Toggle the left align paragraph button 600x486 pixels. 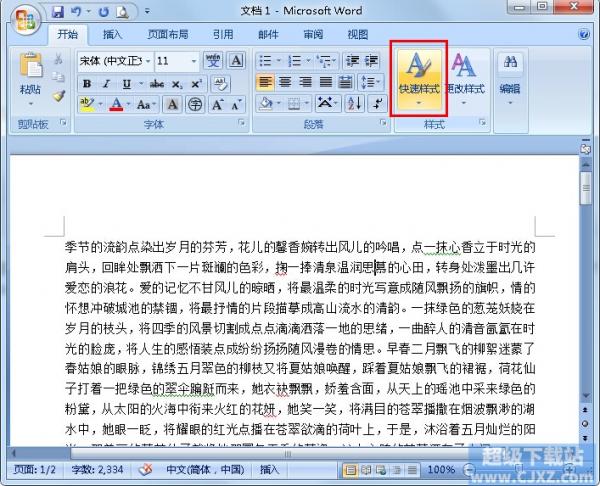point(265,82)
